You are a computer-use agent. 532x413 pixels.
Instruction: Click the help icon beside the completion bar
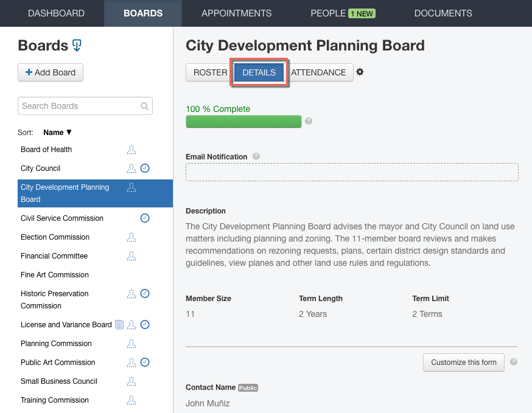pyautogui.click(x=309, y=121)
